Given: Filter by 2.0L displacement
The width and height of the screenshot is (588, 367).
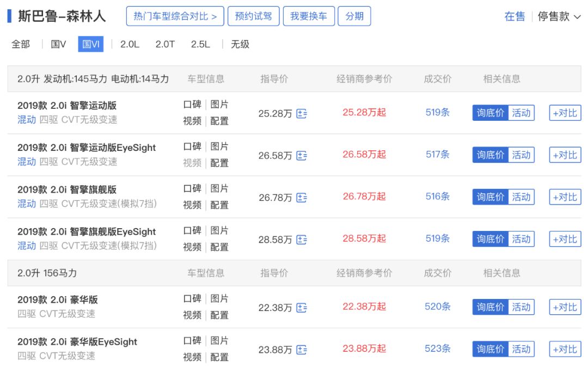Looking at the screenshot, I should click(130, 44).
